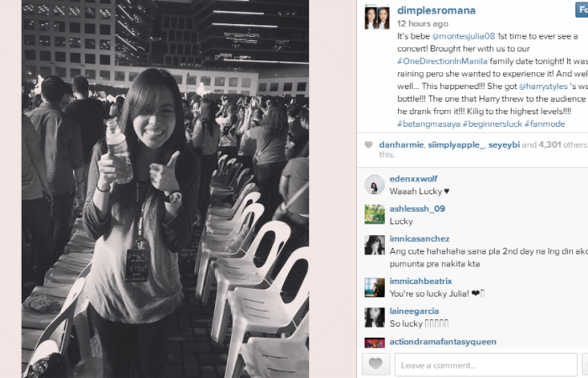Open actiondramafantasyqueen avatar thumbnail
This screenshot has width=588, height=378.
(375, 343)
